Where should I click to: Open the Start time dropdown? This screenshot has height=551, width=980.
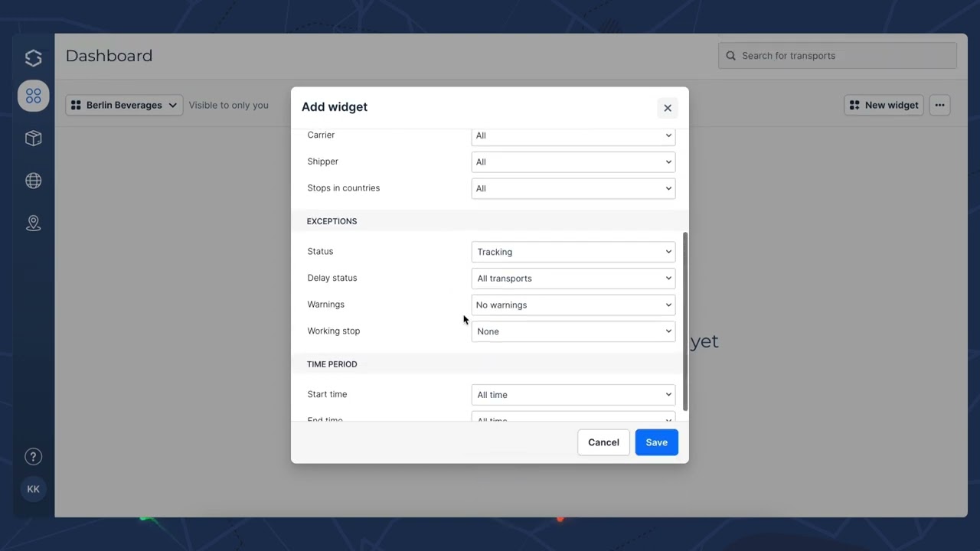coord(573,395)
